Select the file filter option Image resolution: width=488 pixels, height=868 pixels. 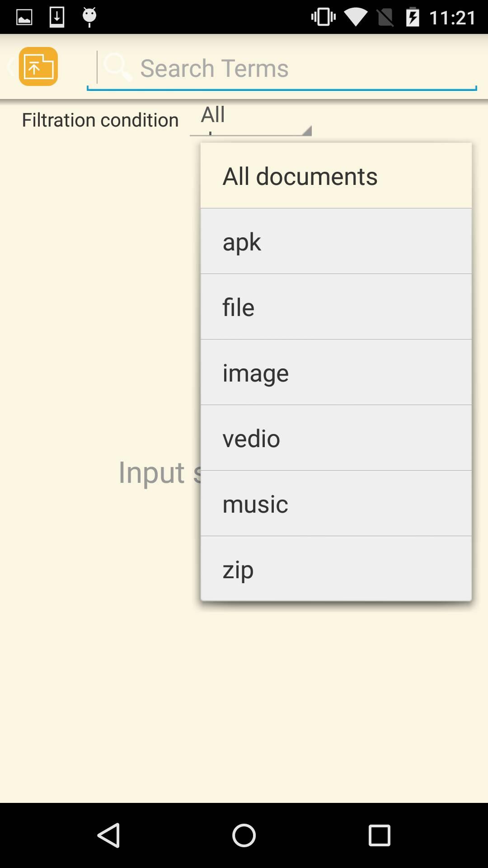tap(336, 307)
